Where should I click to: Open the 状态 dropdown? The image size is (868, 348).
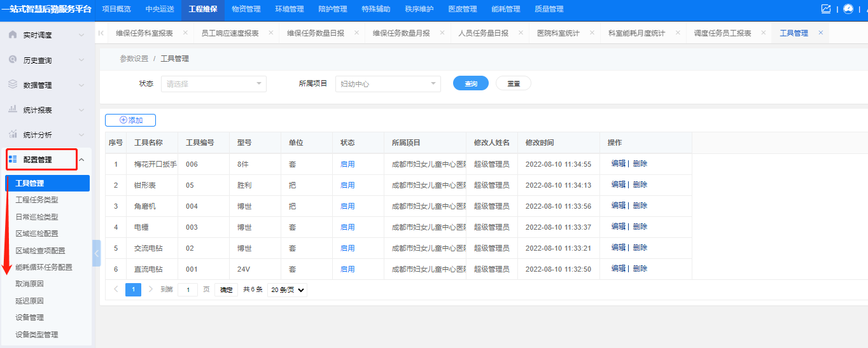coord(214,83)
